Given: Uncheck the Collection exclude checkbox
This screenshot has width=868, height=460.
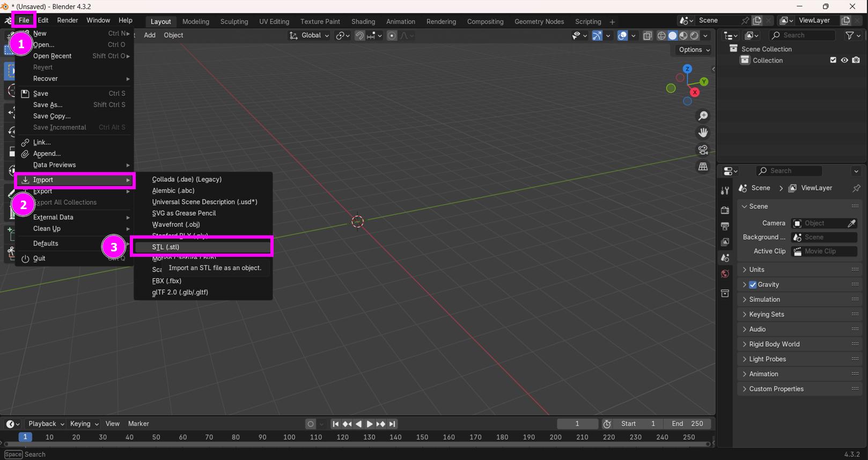Looking at the screenshot, I should (x=833, y=60).
